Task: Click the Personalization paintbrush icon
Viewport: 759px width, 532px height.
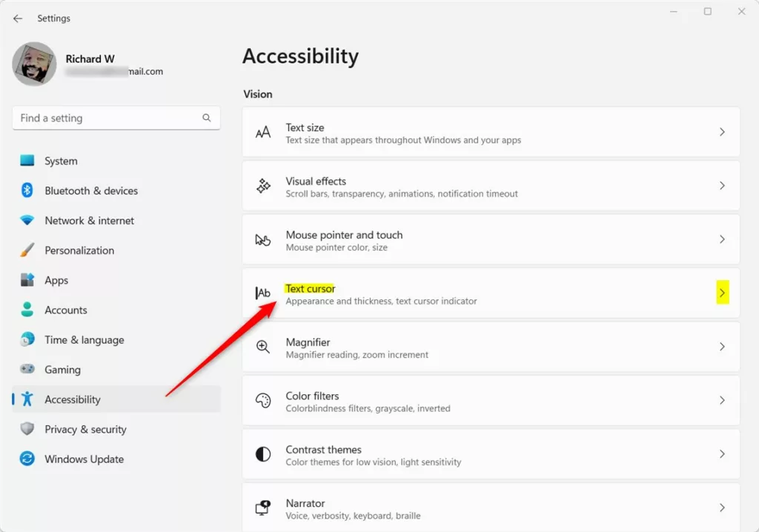Action: [x=27, y=250]
